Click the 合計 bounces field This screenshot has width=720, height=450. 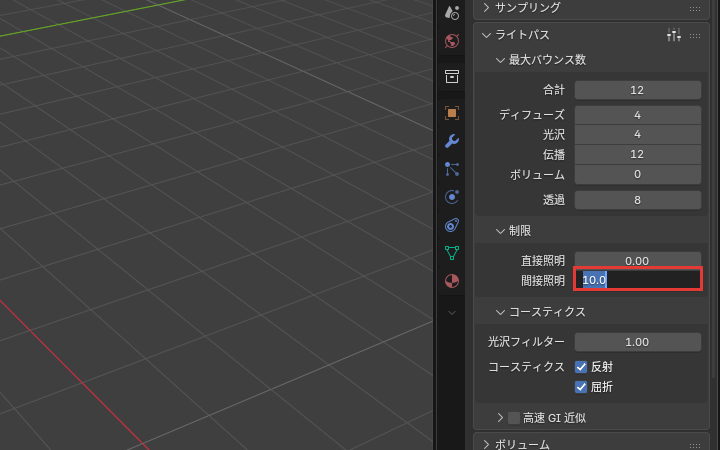coord(638,90)
